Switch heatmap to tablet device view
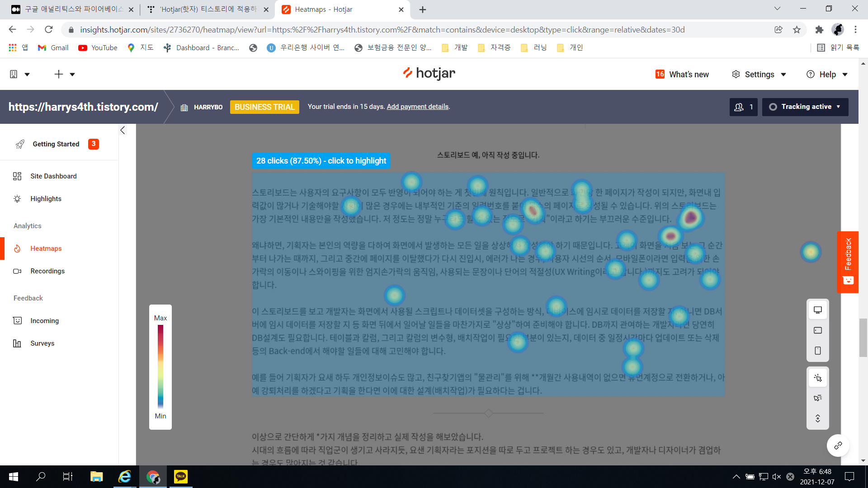868x488 pixels. pyautogui.click(x=817, y=330)
